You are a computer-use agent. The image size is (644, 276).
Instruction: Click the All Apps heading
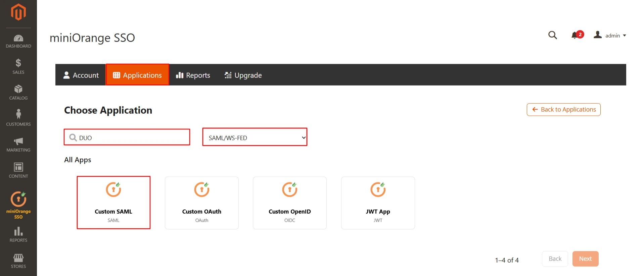click(78, 160)
